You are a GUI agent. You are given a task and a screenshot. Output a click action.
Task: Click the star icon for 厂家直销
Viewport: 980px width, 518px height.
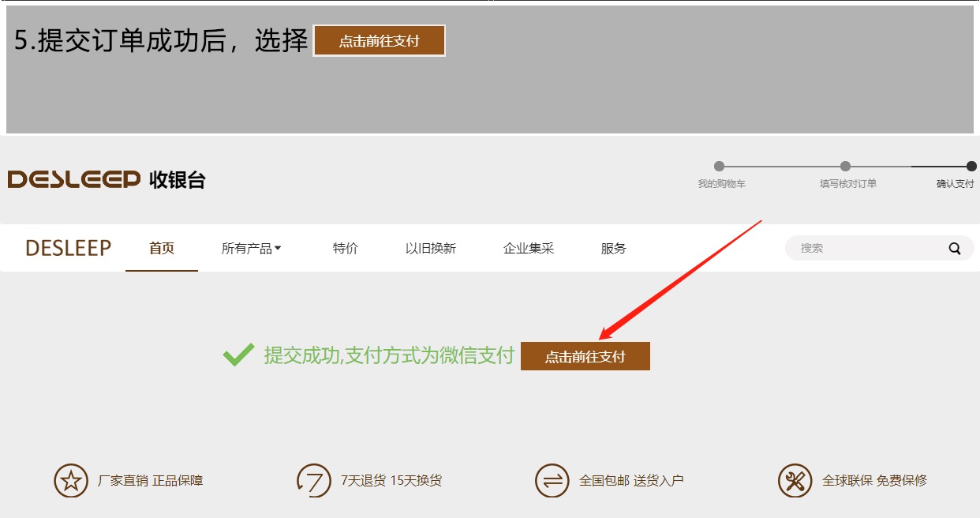[x=71, y=480]
